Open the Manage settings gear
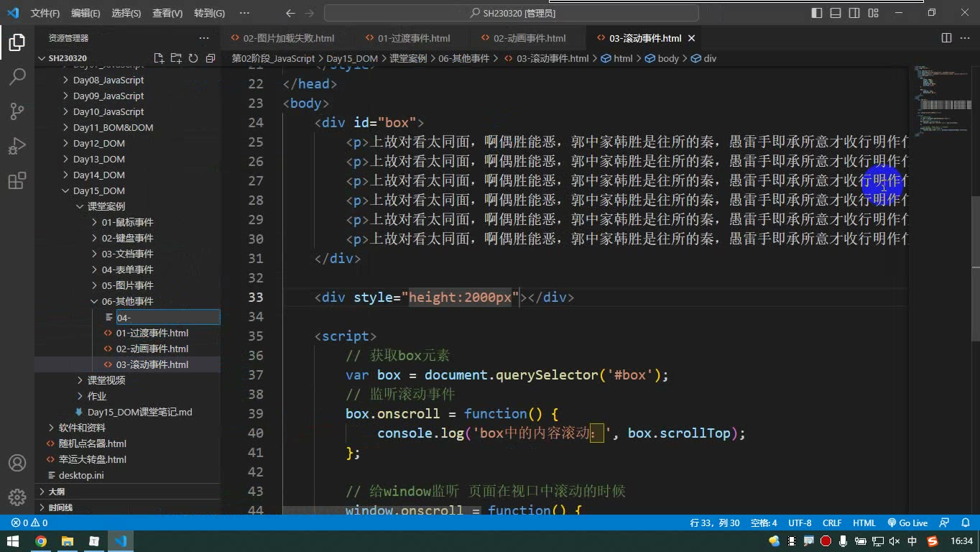This screenshot has width=980, height=552. (17, 497)
